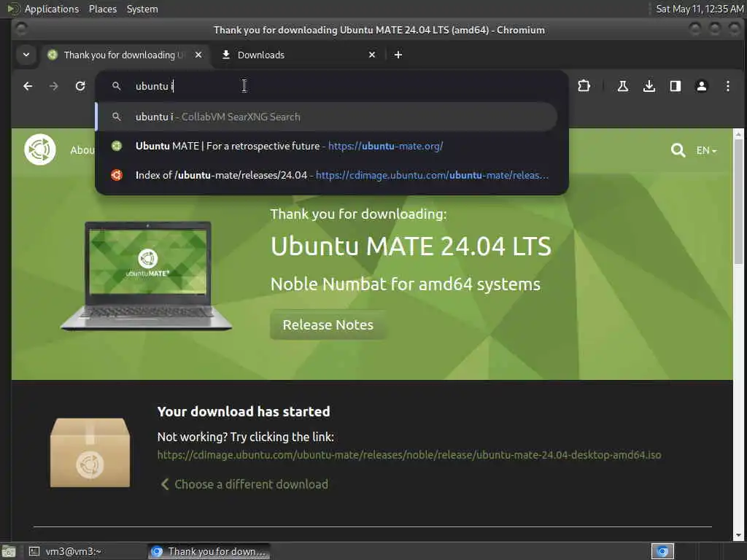Open the profile avatar icon
747x560 pixels.
701,86
